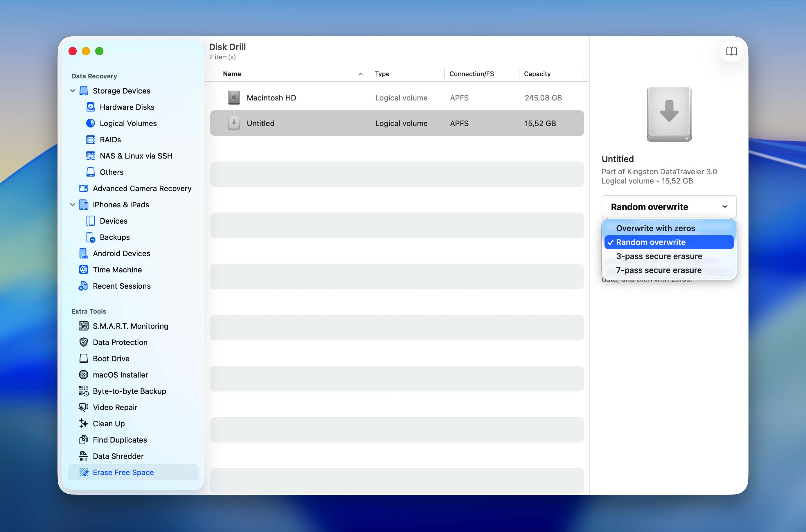Select the Macintosh HD volume name
This screenshot has height=532, width=806.
coord(271,98)
